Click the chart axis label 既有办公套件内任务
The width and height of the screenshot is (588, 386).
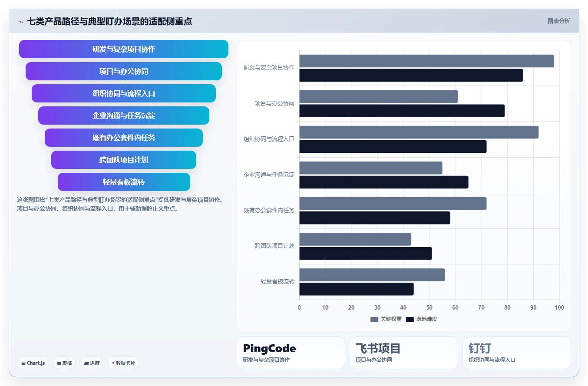pyautogui.click(x=269, y=210)
